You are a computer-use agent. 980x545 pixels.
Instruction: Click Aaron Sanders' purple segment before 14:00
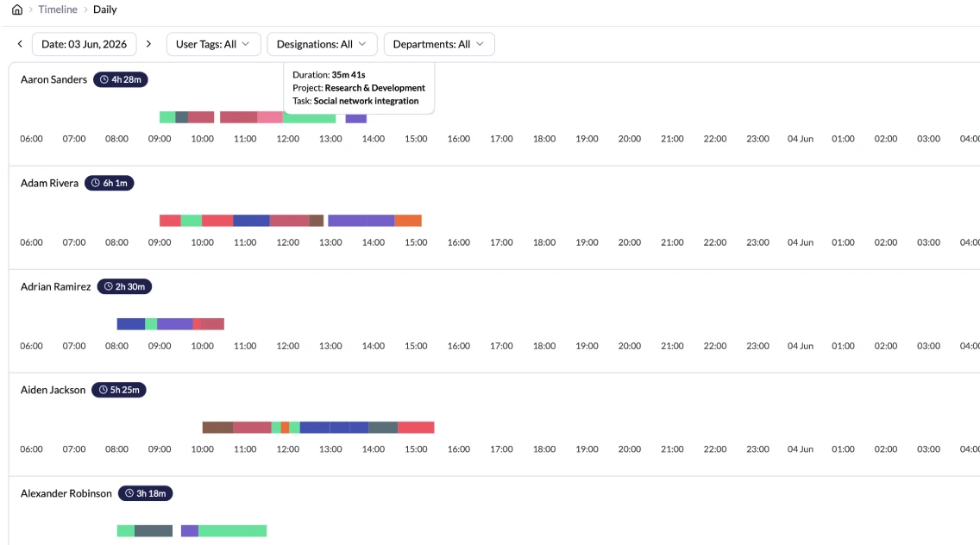pos(356,118)
